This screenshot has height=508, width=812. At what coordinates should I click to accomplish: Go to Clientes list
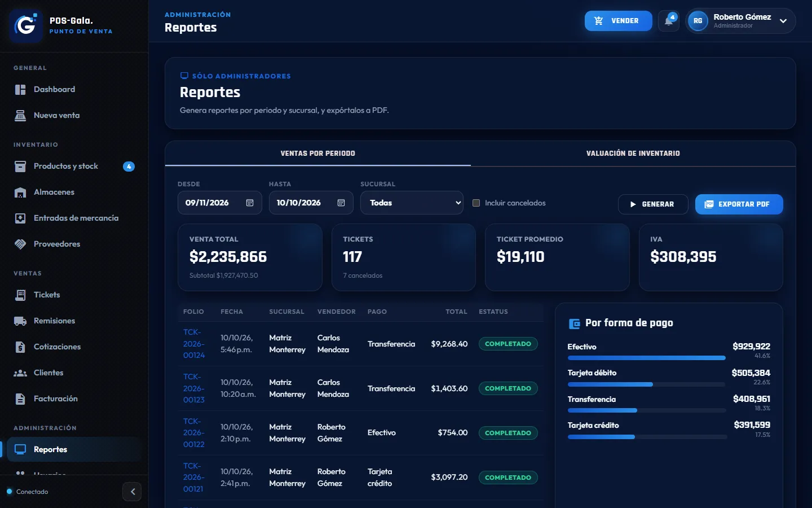(74, 373)
